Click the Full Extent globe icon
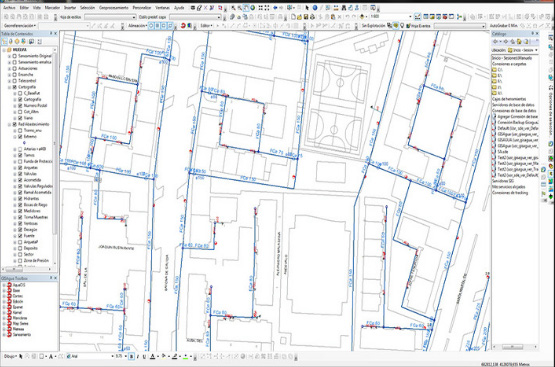This screenshot has height=367, width=555. pyautogui.click(x=253, y=7)
